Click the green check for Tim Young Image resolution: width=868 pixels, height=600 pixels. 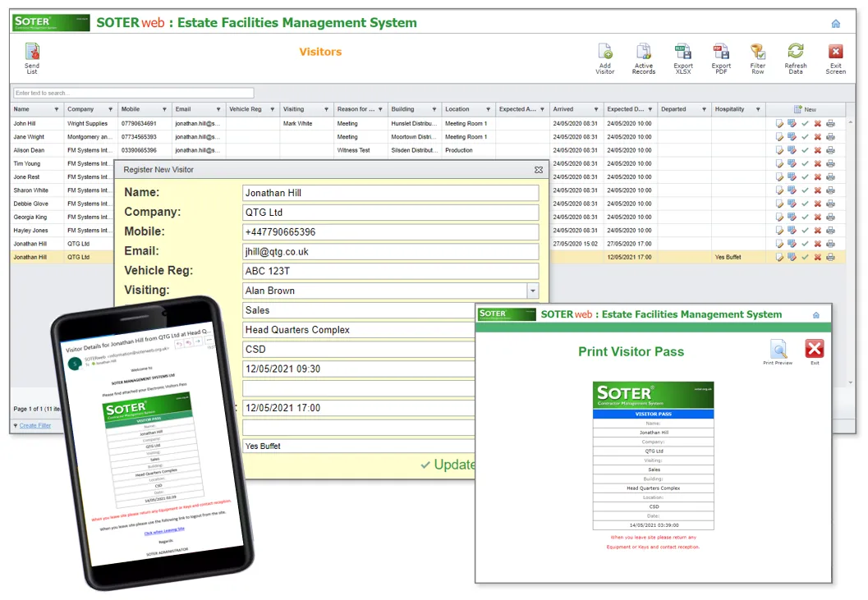click(x=805, y=163)
